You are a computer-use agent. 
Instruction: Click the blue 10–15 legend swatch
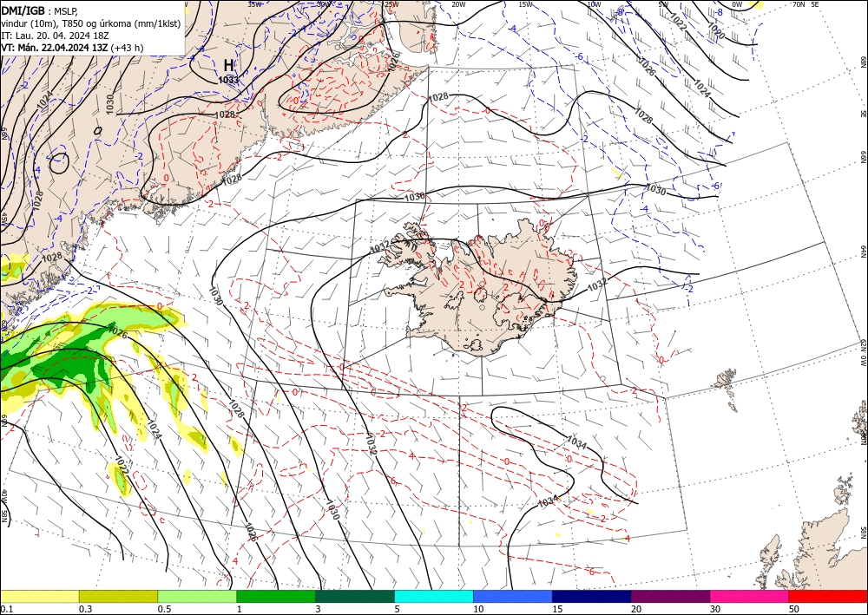click(513, 596)
